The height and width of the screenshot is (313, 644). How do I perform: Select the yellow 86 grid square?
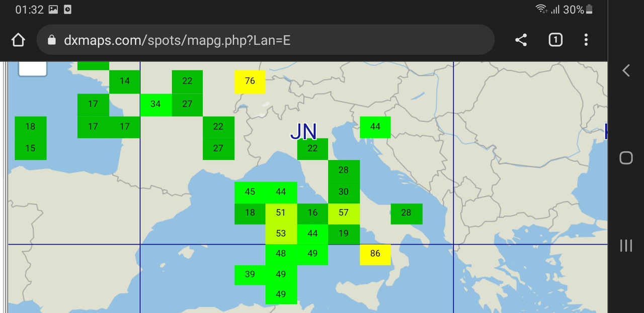pyautogui.click(x=375, y=254)
